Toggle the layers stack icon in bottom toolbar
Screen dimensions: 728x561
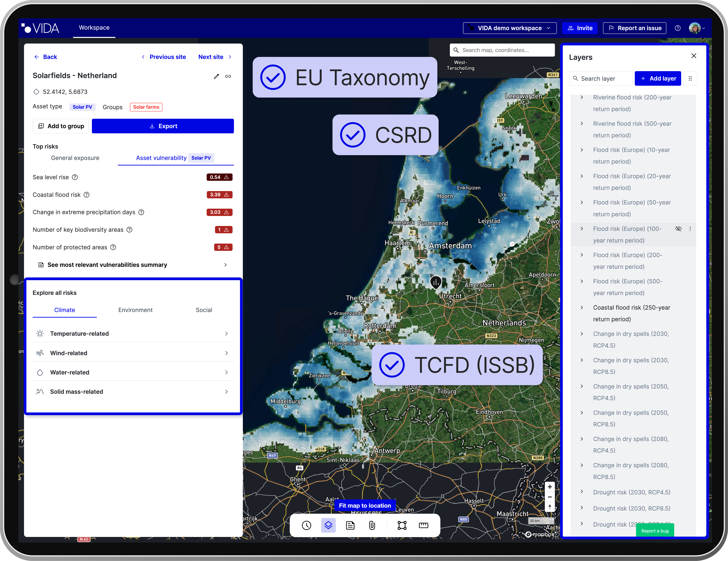[328, 525]
